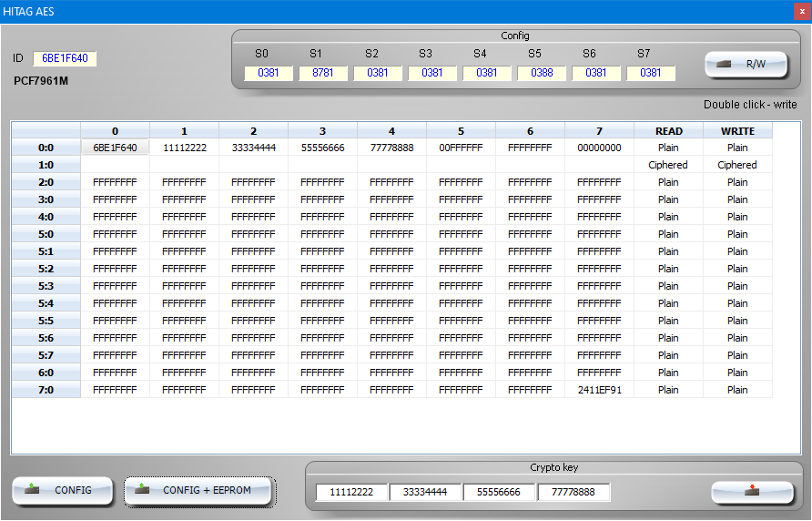Select cell 00000000 in row 0:0
This screenshot has width=812, height=521.
(599, 148)
